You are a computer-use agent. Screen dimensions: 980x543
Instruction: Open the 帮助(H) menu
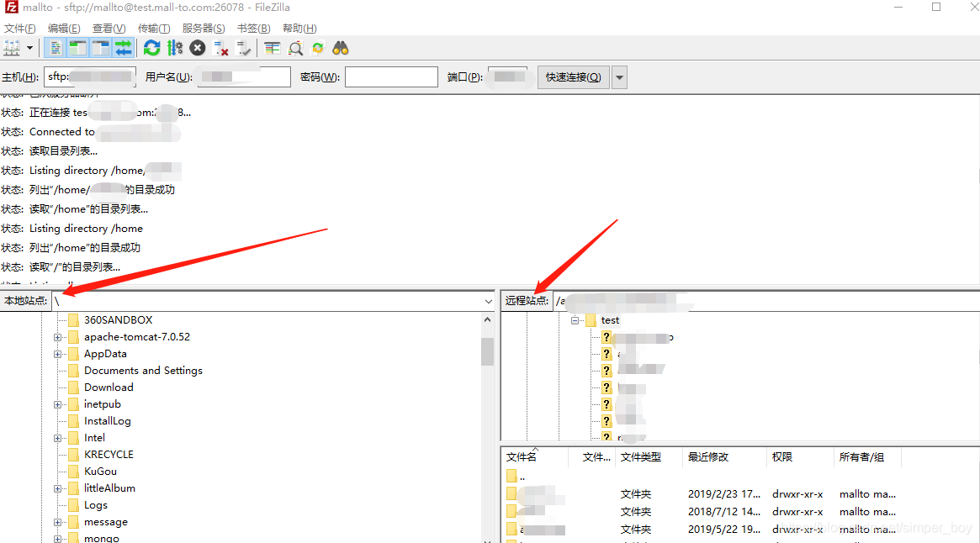click(x=300, y=28)
